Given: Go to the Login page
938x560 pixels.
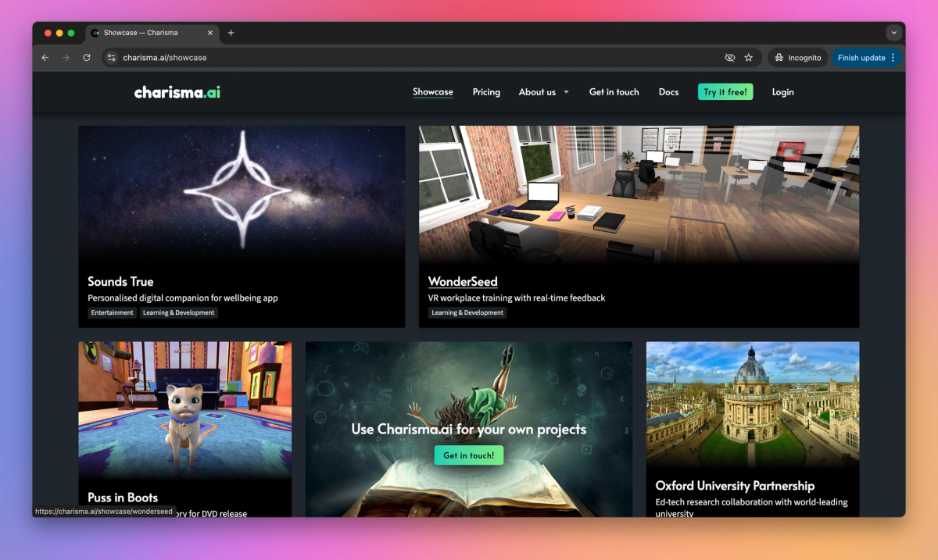Looking at the screenshot, I should [x=782, y=92].
